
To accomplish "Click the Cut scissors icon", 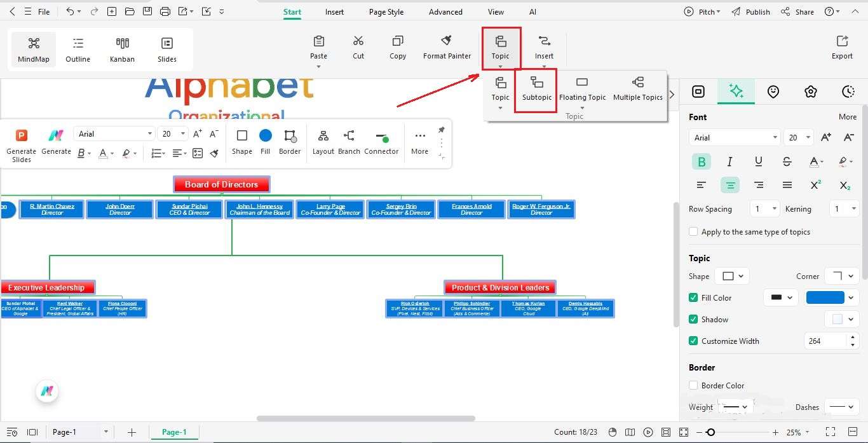I will click(x=358, y=41).
